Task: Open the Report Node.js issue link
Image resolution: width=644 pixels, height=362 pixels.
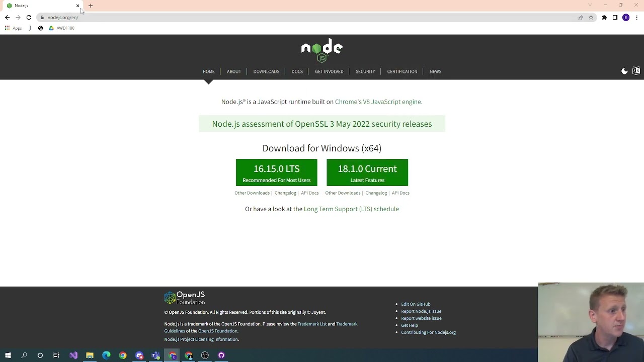Action: [421, 311]
